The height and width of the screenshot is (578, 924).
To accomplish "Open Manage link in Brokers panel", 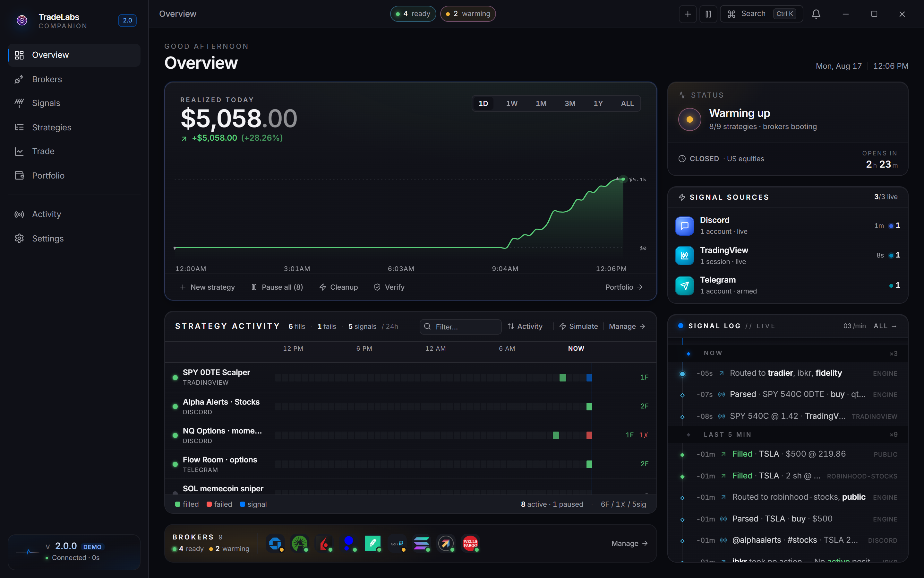I will tap(629, 544).
